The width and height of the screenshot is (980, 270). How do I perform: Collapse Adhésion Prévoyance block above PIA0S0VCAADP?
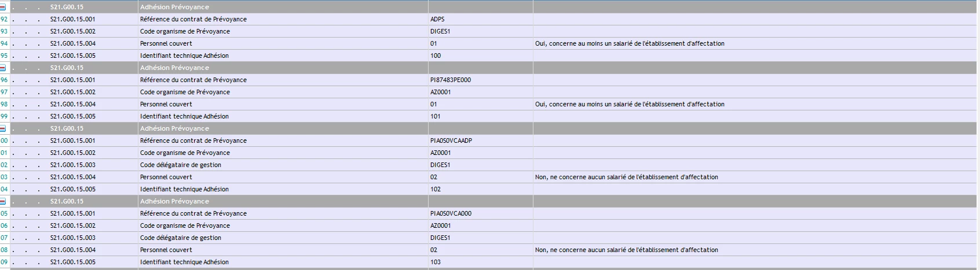pos(2,128)
